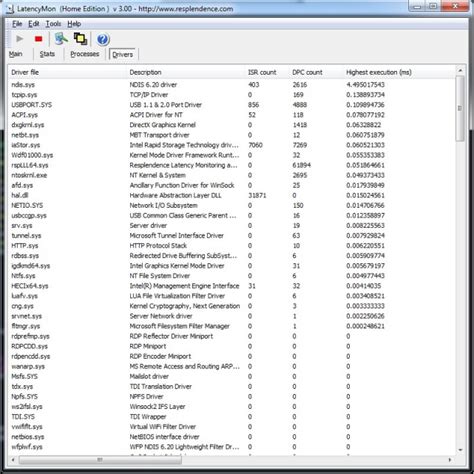Click the vertical scrollbar up arrow
The width and height of the screenshot is (474, 474).
[x=460, y=71]
